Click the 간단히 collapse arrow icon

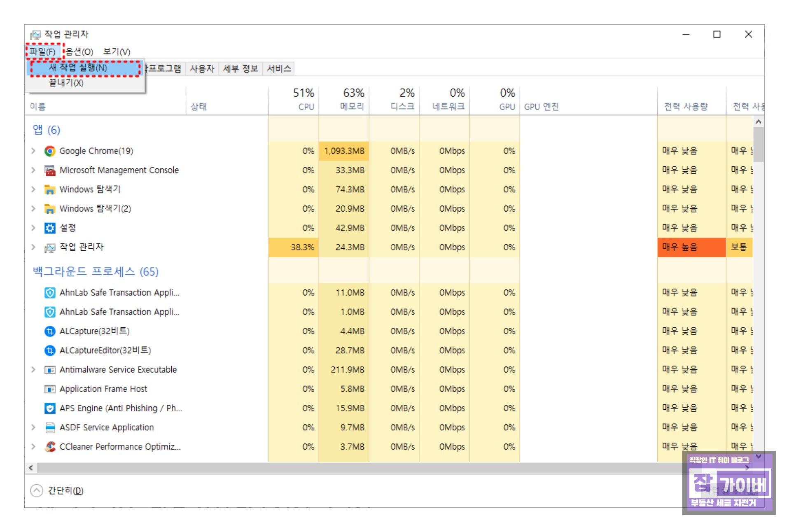(x=37, y=490)
